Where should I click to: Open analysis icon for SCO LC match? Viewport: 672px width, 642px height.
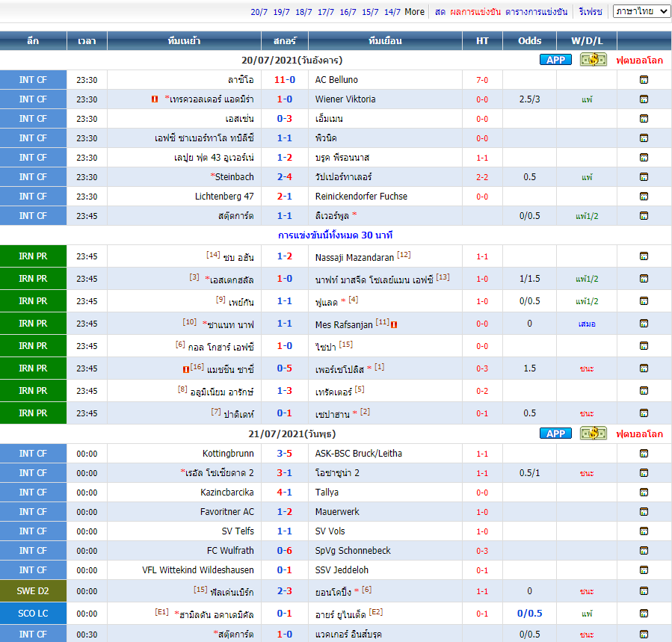(x=644, y=614)
